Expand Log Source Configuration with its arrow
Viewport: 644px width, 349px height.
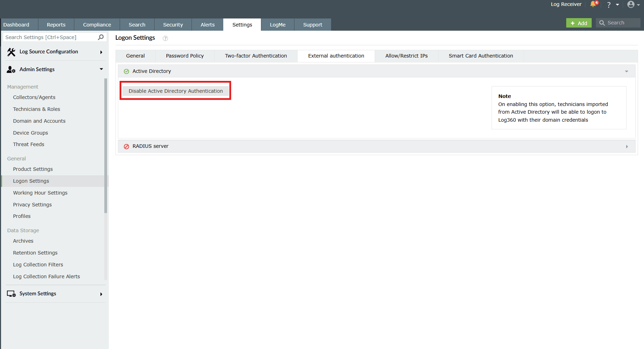point(101,52)
